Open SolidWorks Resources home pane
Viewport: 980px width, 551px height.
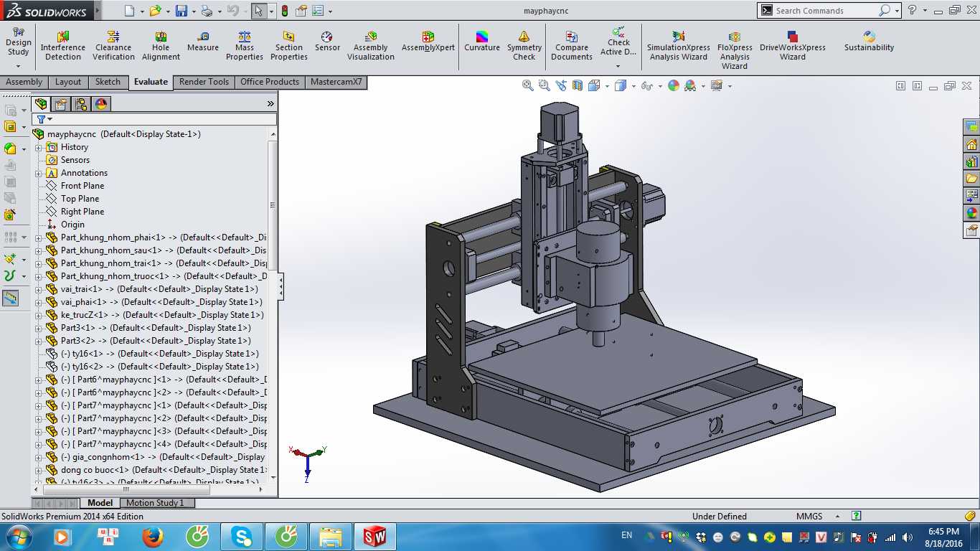click(x=972, y=144)
